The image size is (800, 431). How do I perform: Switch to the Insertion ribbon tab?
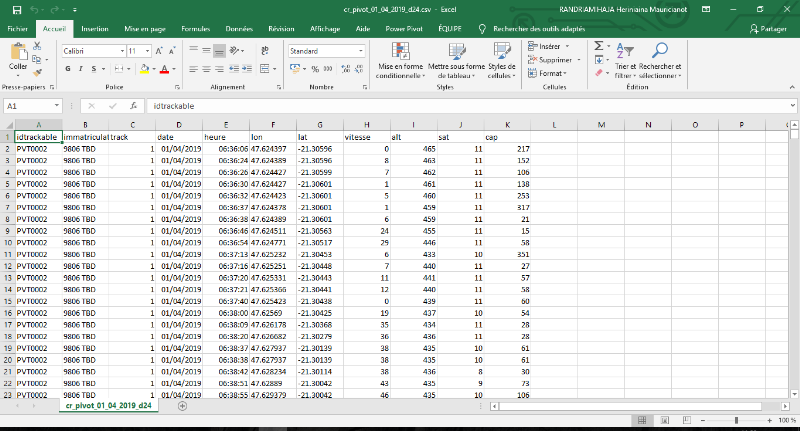point(95,29)
